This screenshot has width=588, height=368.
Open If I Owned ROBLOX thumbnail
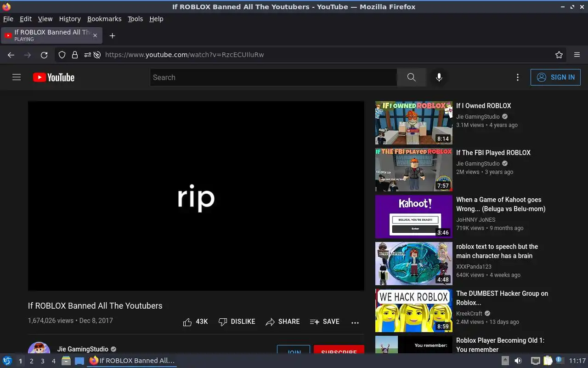[x=414, y=123]
